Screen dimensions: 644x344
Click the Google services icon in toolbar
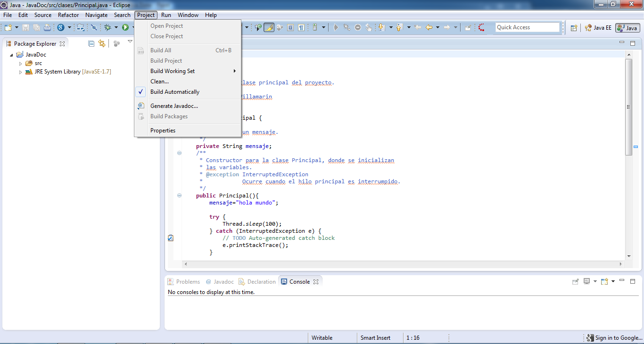click(x=61, y=28)
